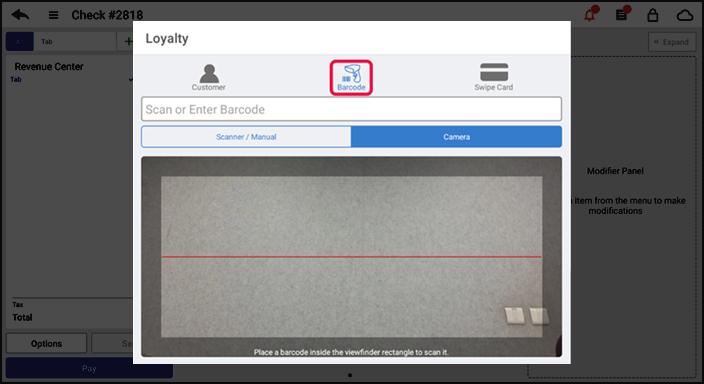Click the Modifier Panel label
704x384 pixels.
pos(615,171)
